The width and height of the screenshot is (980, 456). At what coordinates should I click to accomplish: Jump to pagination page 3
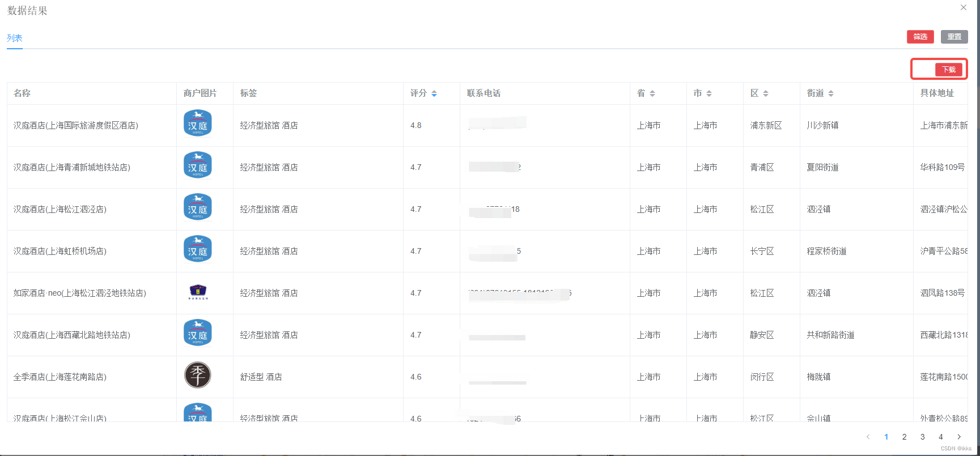pos(922,437)
